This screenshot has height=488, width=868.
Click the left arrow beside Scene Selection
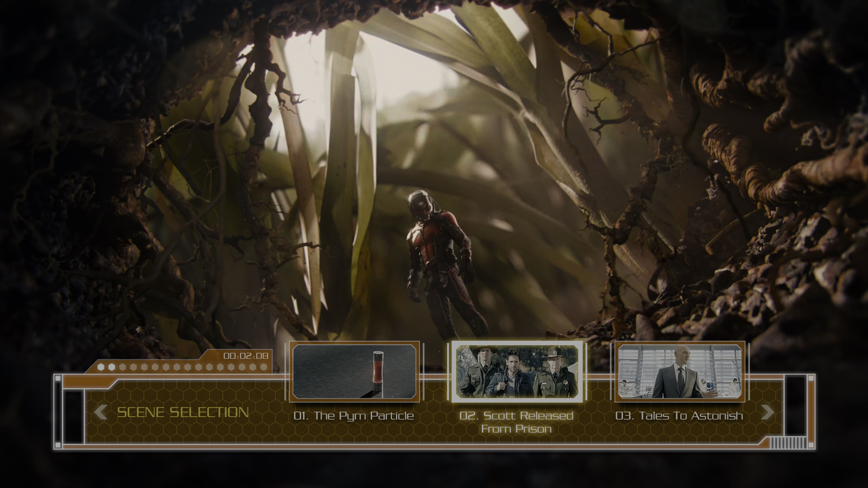100,413
